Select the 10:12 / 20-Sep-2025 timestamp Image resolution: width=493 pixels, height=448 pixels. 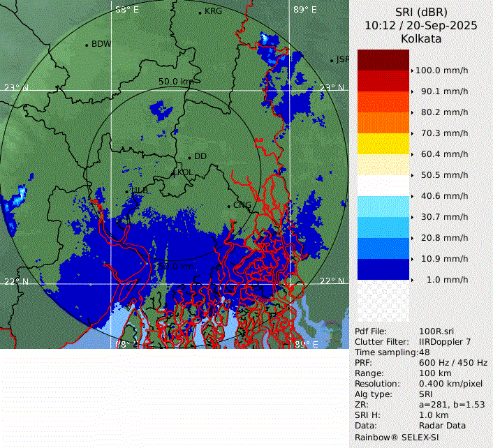coord(421,26)
